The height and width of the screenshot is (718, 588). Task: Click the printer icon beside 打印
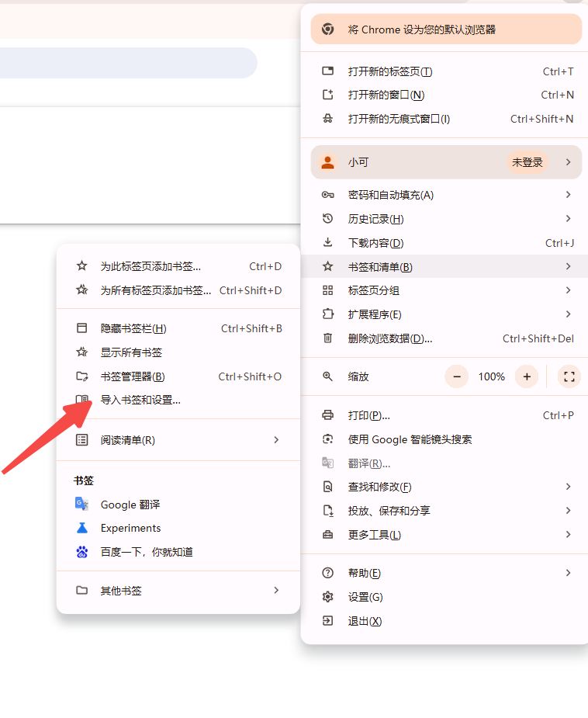coord(327,415)
